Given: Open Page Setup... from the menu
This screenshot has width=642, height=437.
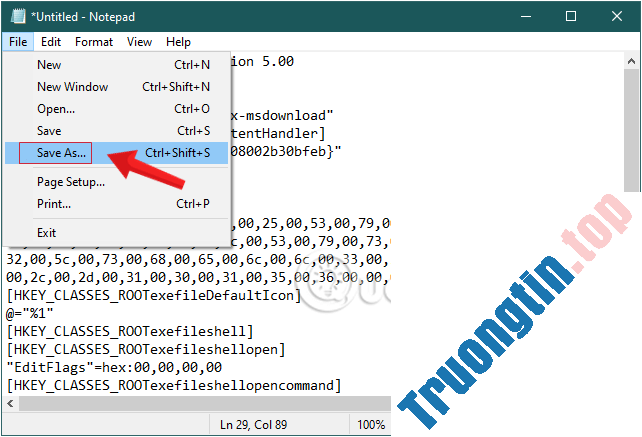Looking at the screenshot, I should pyautogui.click(x=70, y=182).
